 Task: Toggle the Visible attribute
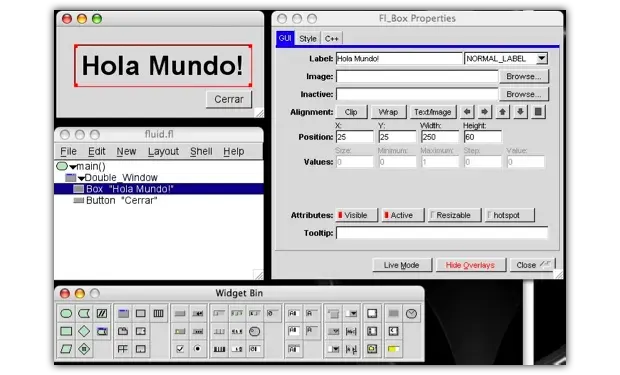click(356, 215)
